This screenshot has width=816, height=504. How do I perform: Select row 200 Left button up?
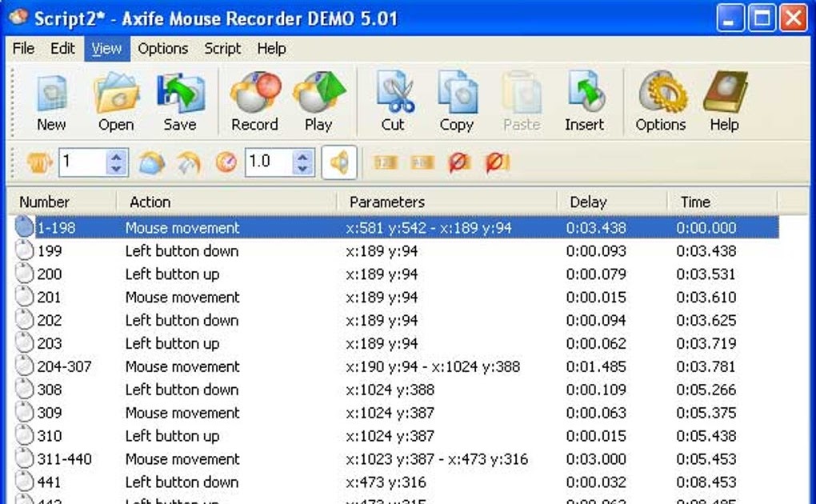click(395, 274)
